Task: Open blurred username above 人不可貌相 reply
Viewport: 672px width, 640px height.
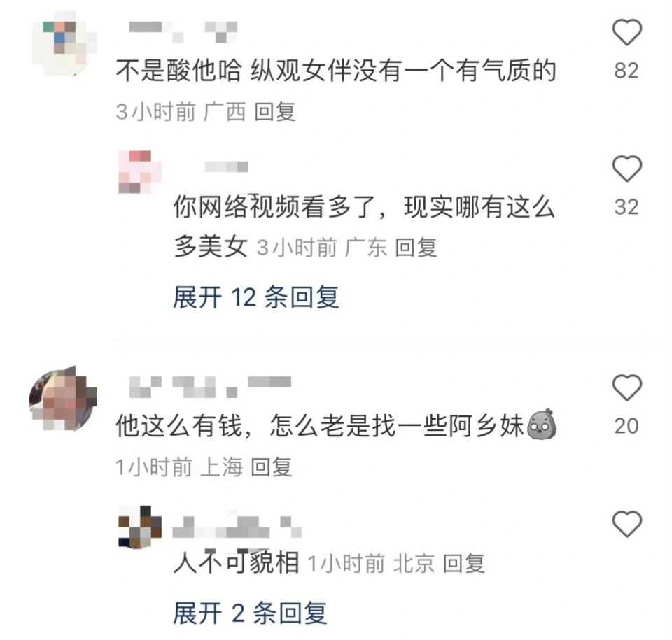Action: (237, 527)
